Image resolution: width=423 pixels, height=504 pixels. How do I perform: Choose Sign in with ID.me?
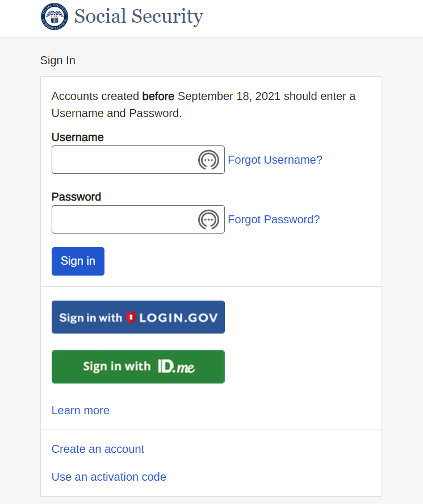(x=138, y=366)
